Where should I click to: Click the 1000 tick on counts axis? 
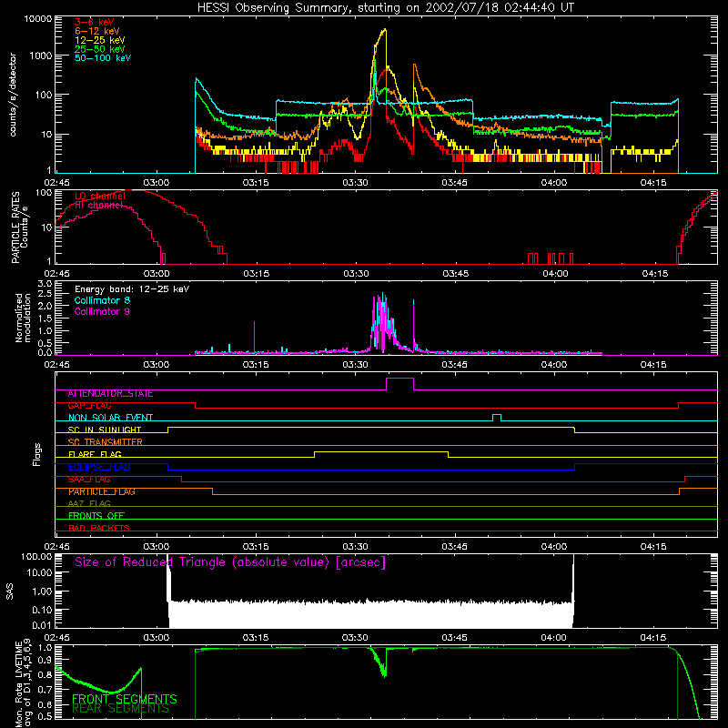coord(40,56)
